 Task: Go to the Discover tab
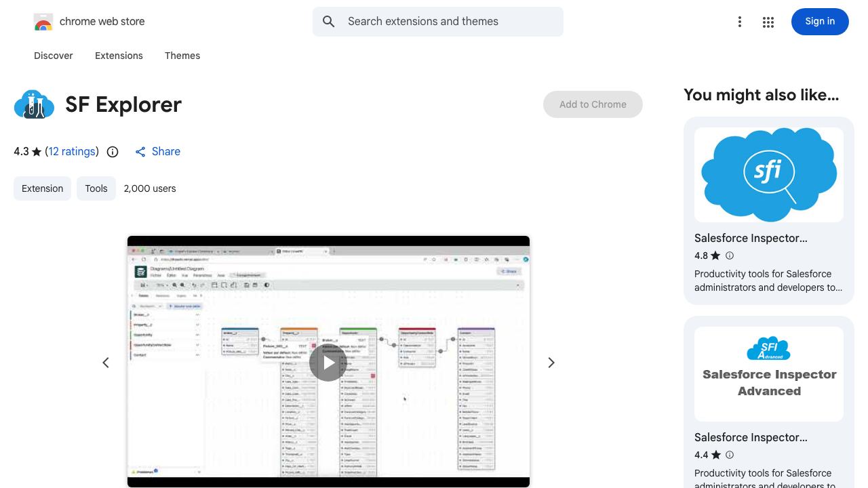click(x=54, y=56)
